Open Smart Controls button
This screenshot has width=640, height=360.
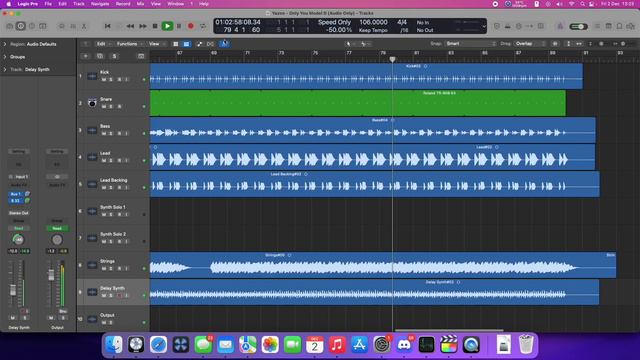click(62, 26)
